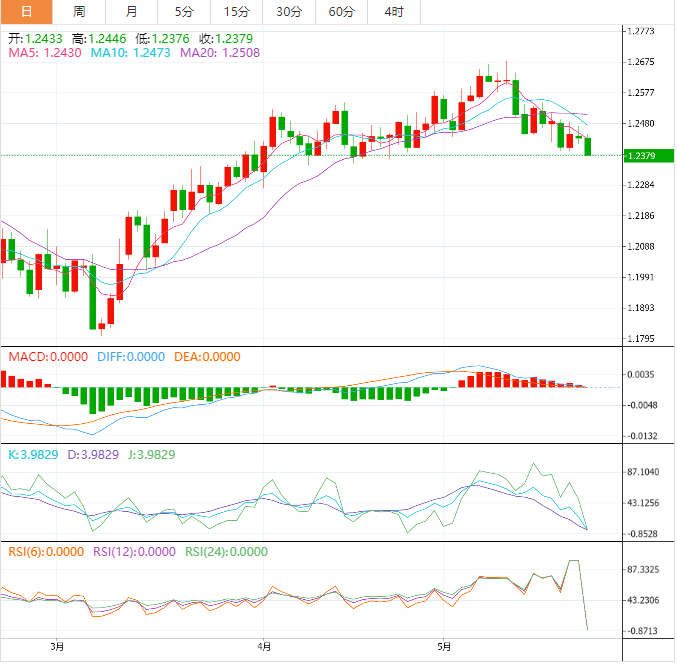
Task: Click the 4月 marker on the time axis
Action: click(262, 647)
